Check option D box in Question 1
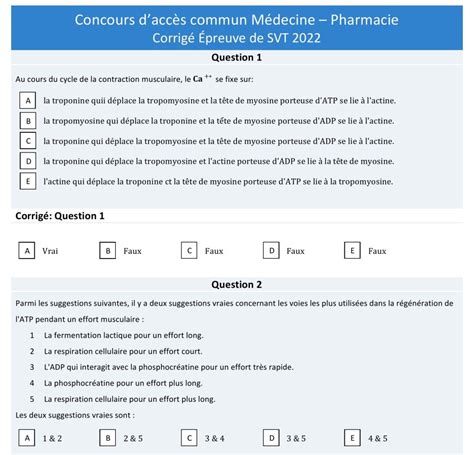 (28, 161)
